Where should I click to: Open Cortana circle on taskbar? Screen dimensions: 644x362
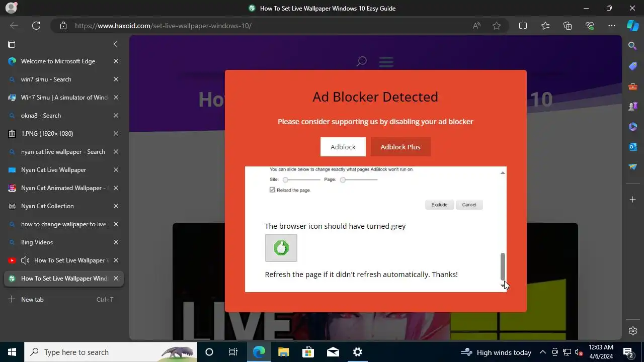tap(209, 352)
